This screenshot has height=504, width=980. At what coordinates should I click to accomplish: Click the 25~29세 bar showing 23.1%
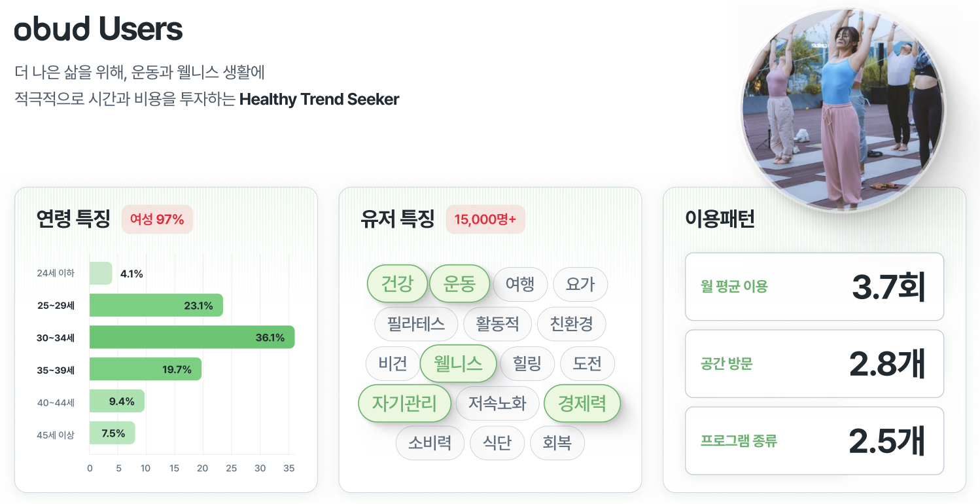point(156,306)
